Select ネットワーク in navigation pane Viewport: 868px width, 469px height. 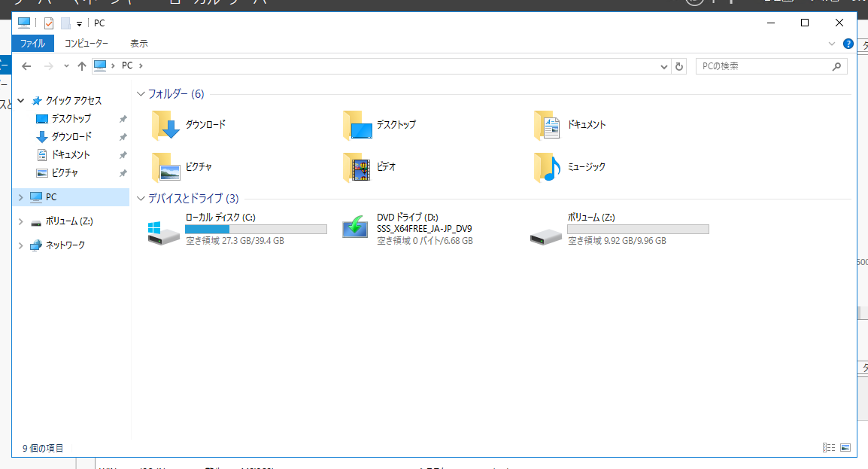[65, 245]
